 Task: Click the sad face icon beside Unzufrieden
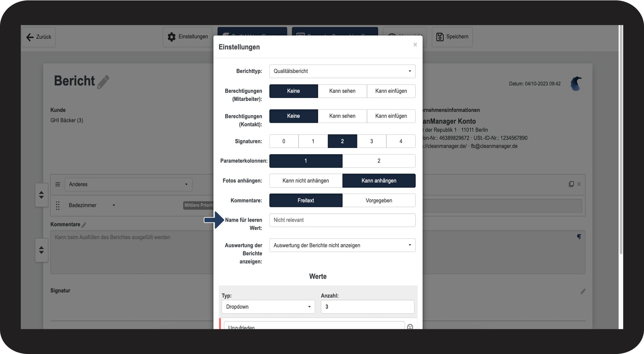point(410,326)
